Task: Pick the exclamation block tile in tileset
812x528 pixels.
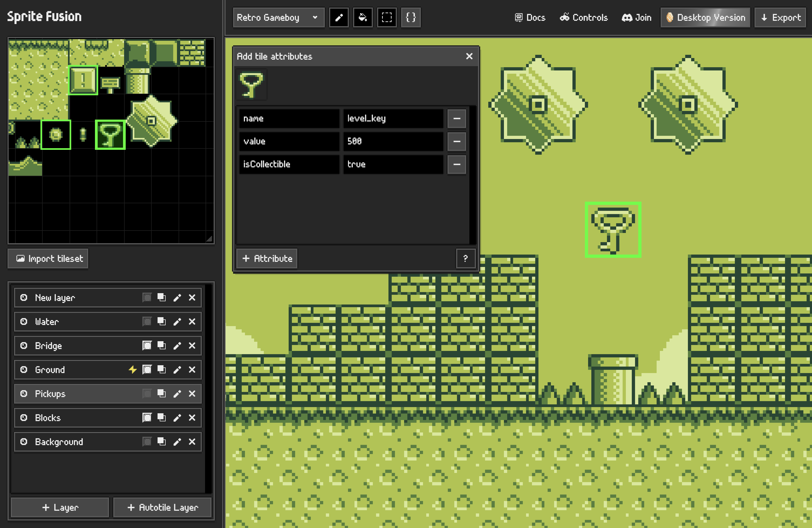Action: click(83, 80)
